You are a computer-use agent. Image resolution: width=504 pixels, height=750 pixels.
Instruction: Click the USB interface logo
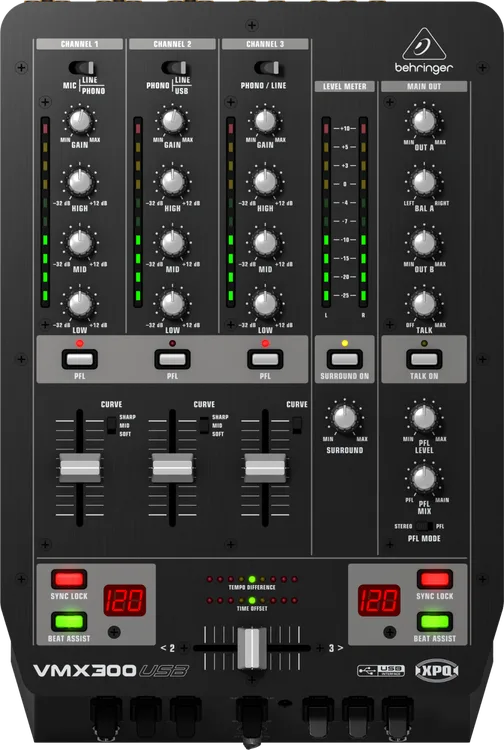[x=381, y=671]
